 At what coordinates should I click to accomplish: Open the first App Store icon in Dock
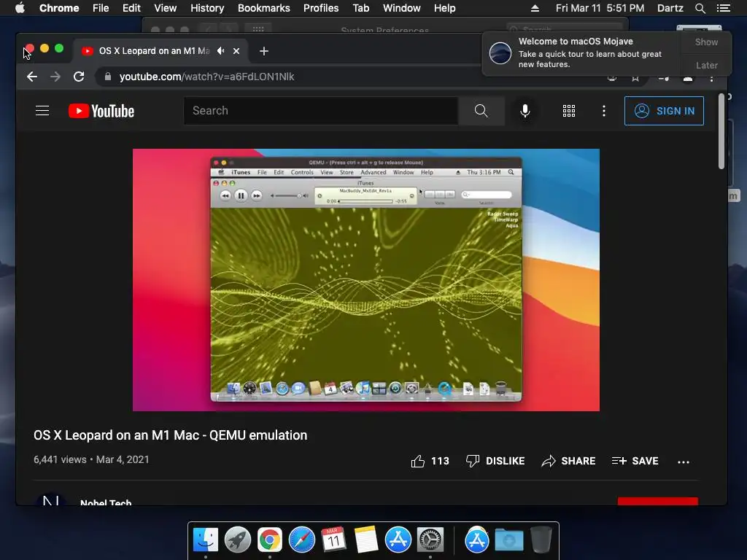[x=398, y=540]
